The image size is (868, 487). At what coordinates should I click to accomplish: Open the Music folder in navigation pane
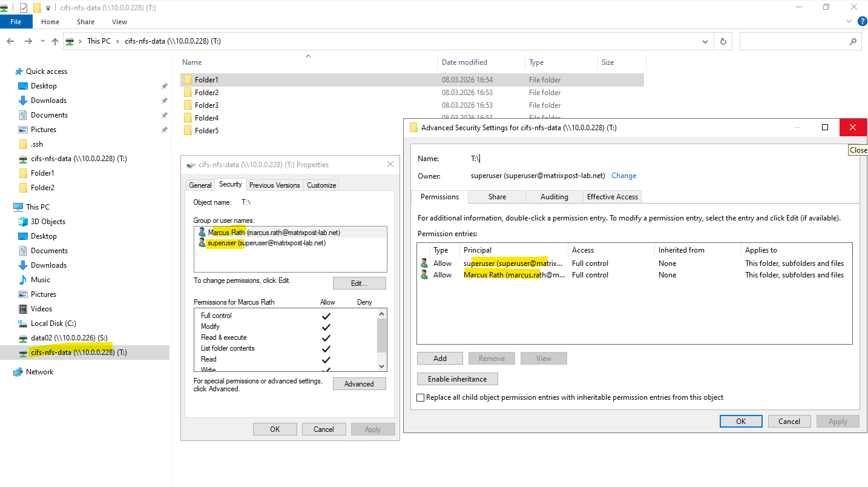[40, 280]
